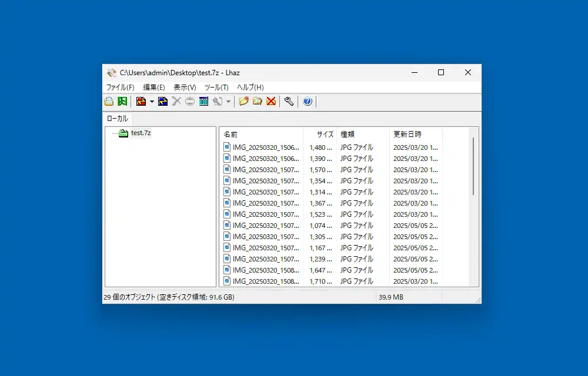
Task: Click the red-yellow extract toolbar icon
Action: click(x=141, y=102)
